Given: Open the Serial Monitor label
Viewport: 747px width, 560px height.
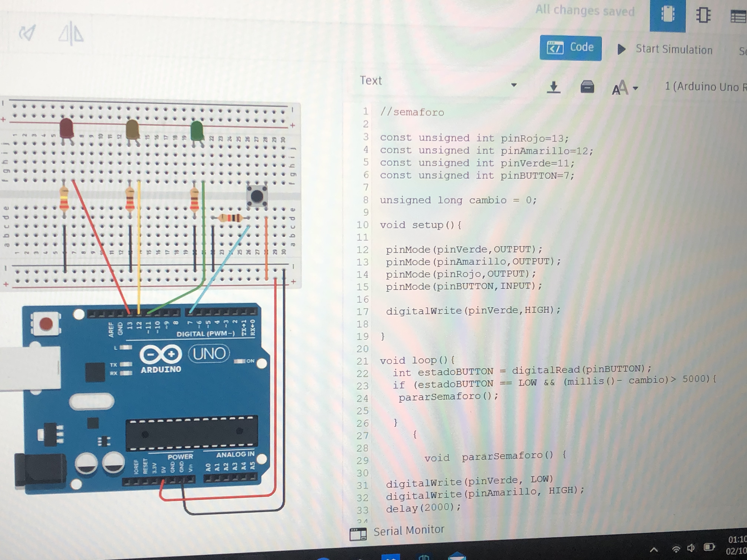Looking at the screenshot, I should [x=409, y=531].
